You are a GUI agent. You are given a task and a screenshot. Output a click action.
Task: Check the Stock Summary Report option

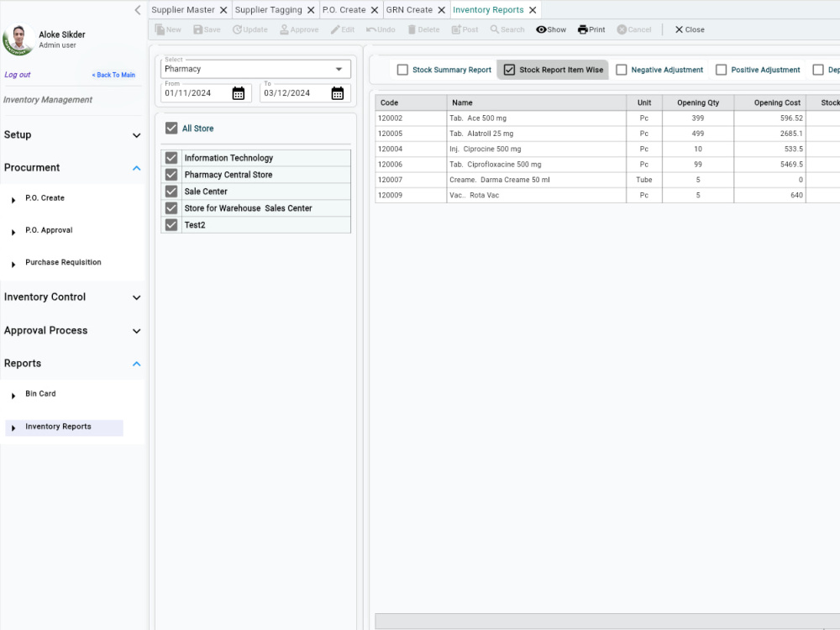402,70
